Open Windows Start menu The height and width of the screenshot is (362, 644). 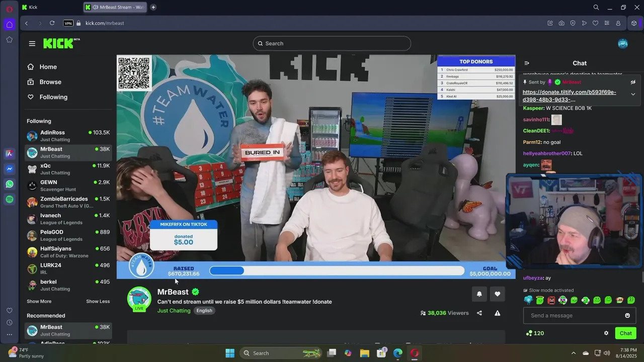230,353
